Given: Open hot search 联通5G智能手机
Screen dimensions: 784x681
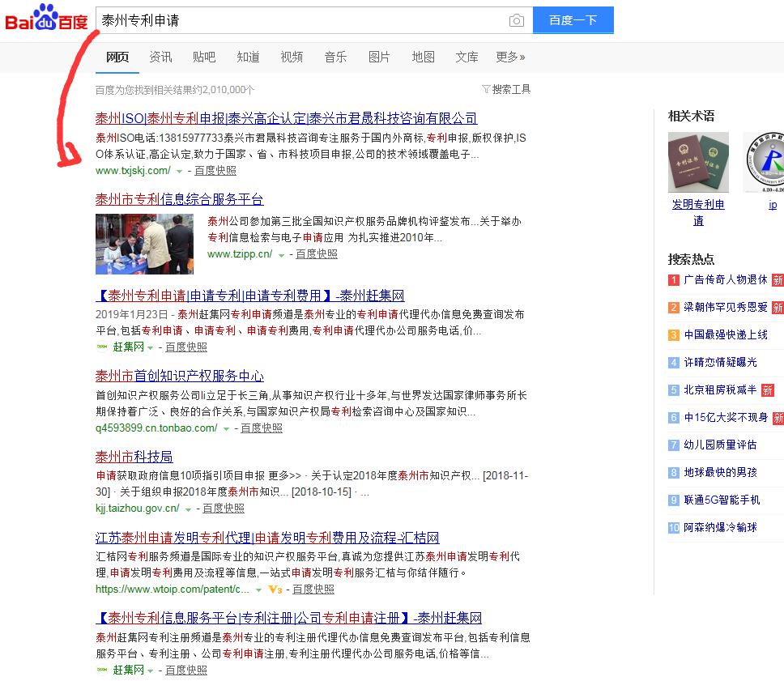Looking at the screenshot, I should (722, 500).
